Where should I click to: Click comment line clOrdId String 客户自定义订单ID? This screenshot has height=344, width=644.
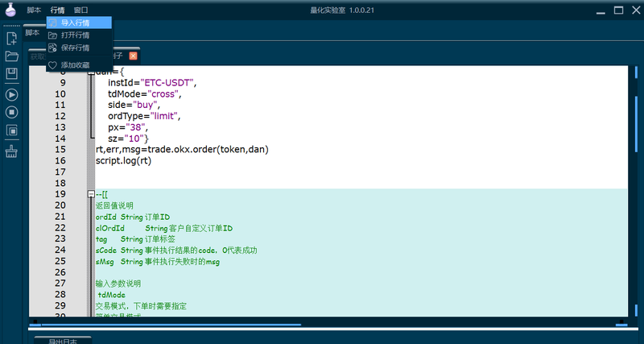[164, 228]
